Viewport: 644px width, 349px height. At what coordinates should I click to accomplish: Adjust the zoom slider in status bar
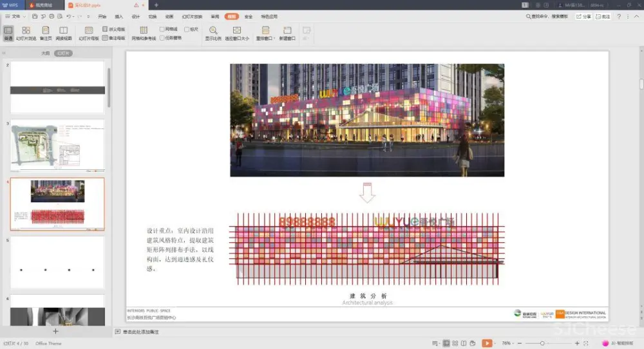tap(542, 343)
